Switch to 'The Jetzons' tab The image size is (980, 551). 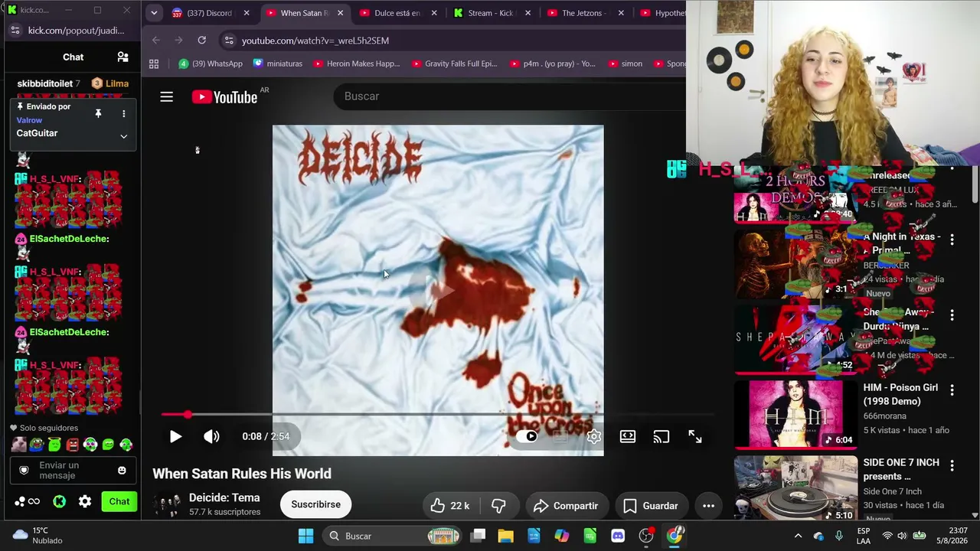click(x=585, y=13)
